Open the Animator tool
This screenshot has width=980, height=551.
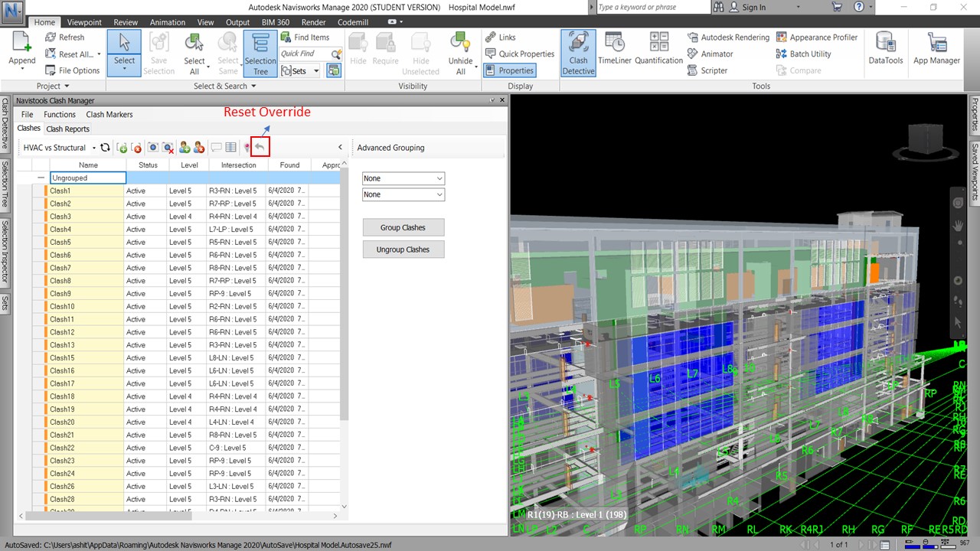pos(710,54)
